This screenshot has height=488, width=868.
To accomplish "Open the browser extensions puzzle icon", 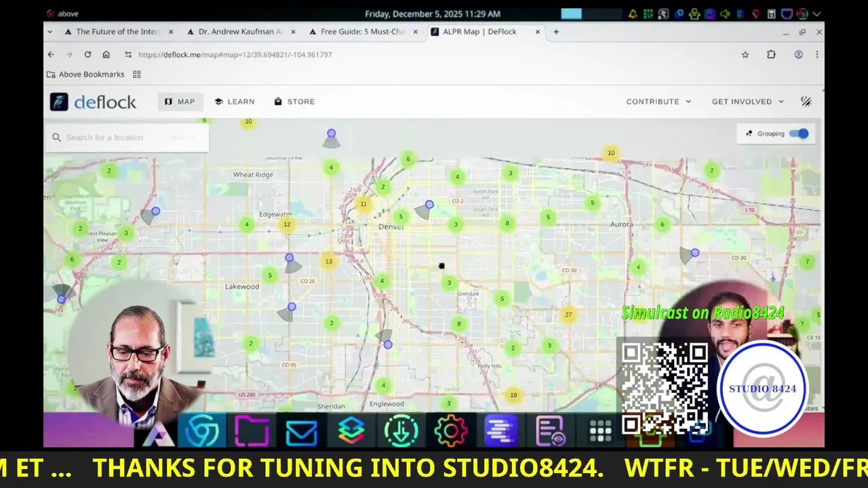I will coord(771,54).
